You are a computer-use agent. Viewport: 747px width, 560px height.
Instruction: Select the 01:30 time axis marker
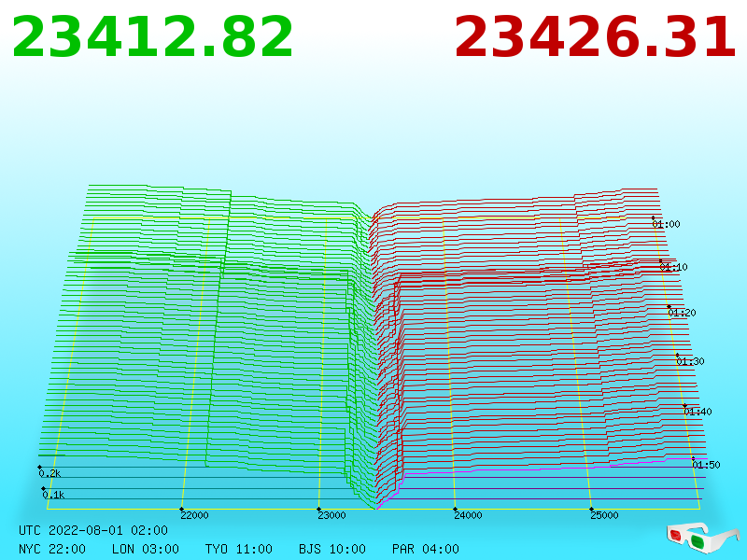click(x=690, y=361)
